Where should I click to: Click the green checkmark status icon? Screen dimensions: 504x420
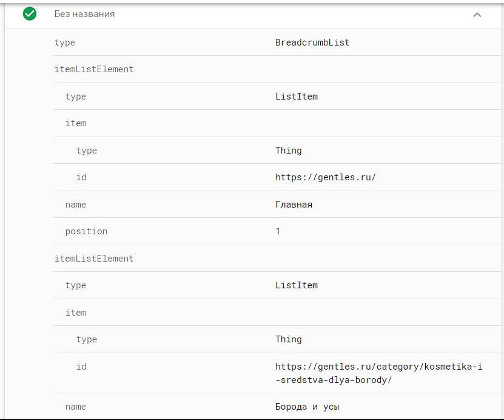30,14
